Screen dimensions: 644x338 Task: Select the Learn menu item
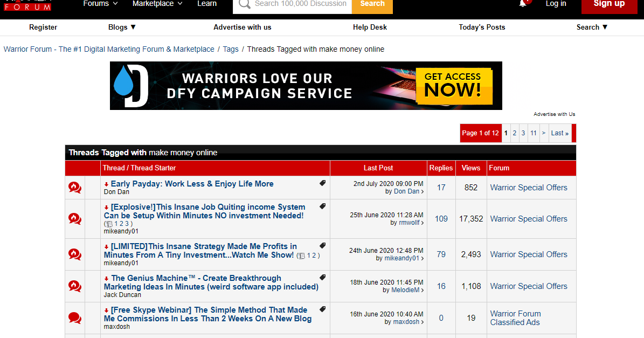click(x=206, y=4)
